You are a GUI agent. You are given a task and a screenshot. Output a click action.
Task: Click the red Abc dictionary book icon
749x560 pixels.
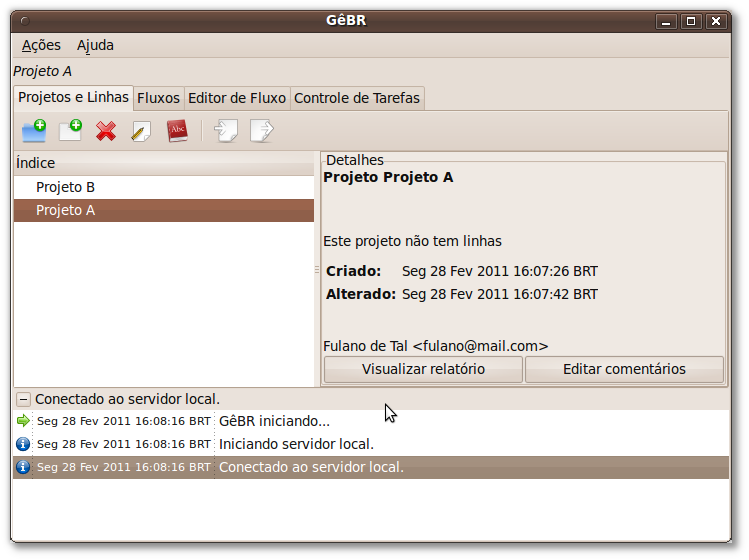[177, 131]
